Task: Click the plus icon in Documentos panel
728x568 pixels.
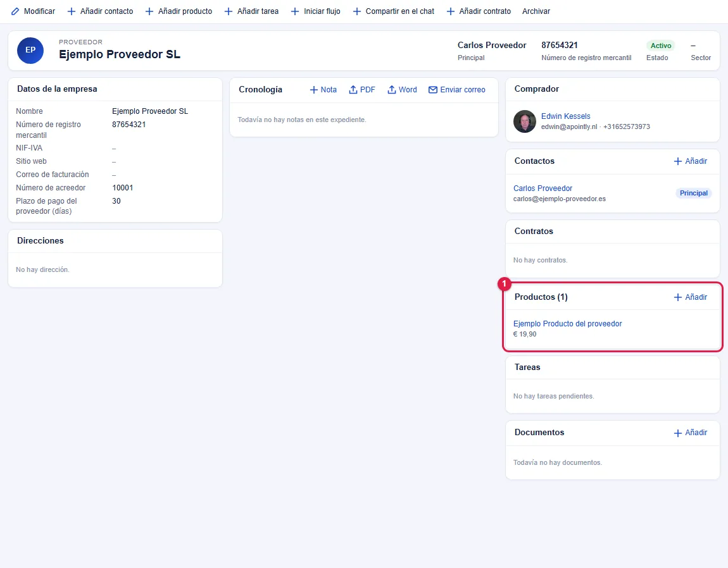Action: (678, 433)
